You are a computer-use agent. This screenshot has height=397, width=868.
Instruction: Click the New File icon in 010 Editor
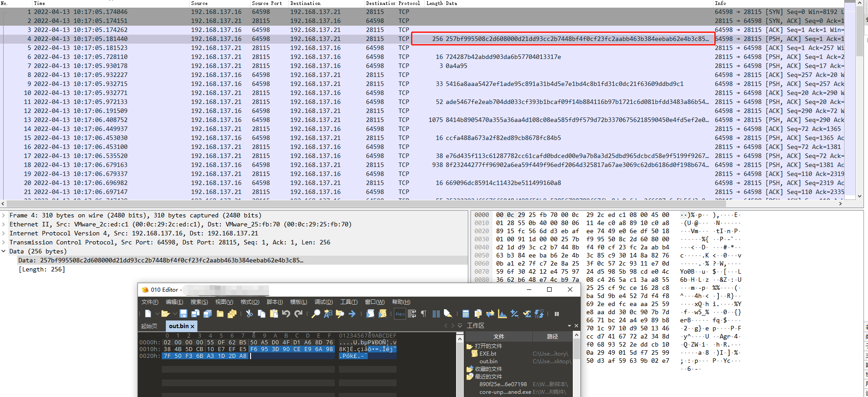(147, 314)
